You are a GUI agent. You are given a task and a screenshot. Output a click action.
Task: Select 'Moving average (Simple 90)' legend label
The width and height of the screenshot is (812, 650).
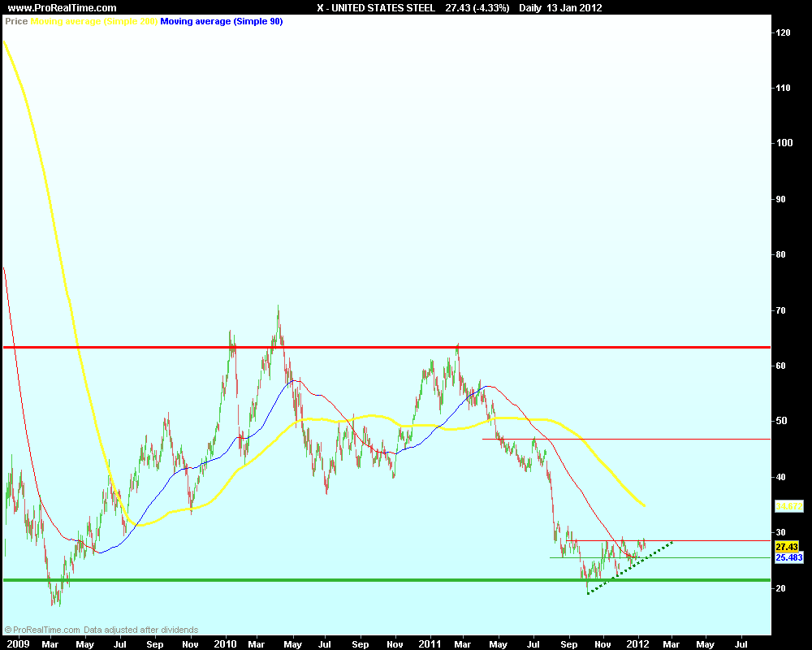tap(222, 21)
